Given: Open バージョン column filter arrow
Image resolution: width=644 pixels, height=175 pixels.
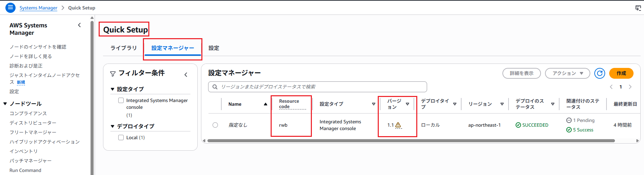Looking at the screenshot, I should (x=407, y=104).
